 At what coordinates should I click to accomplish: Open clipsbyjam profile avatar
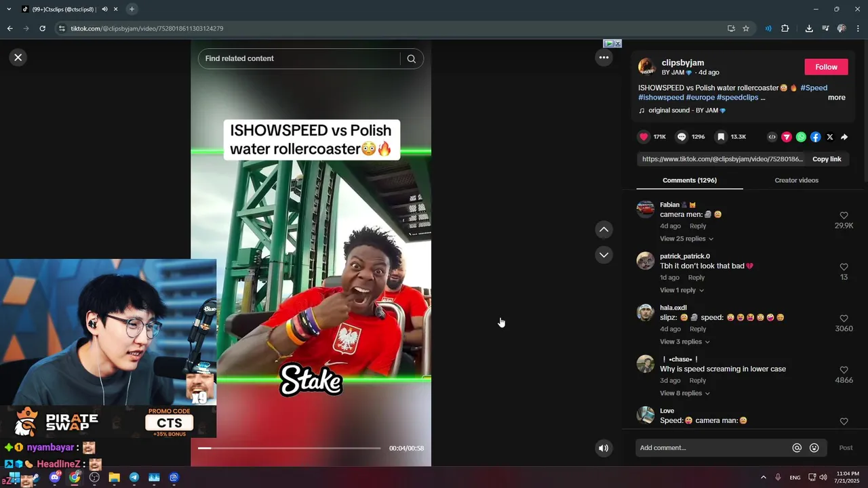tap(646, 66)
